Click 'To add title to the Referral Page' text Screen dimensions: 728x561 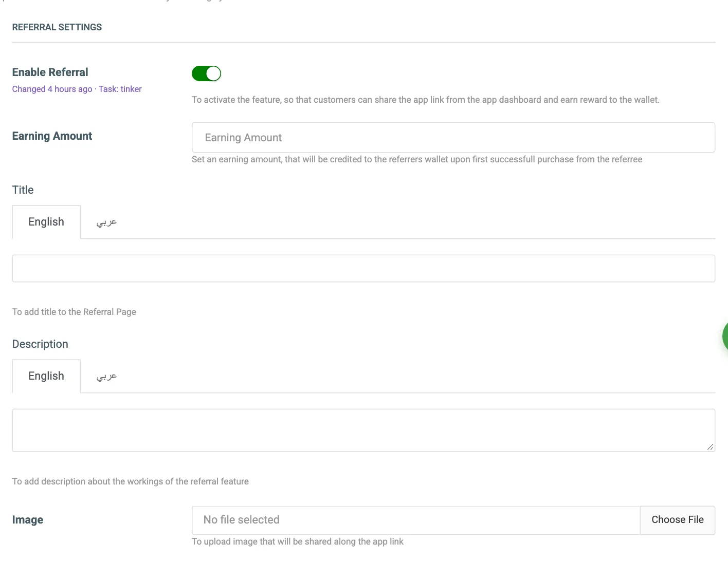click(x=74, y=312)
